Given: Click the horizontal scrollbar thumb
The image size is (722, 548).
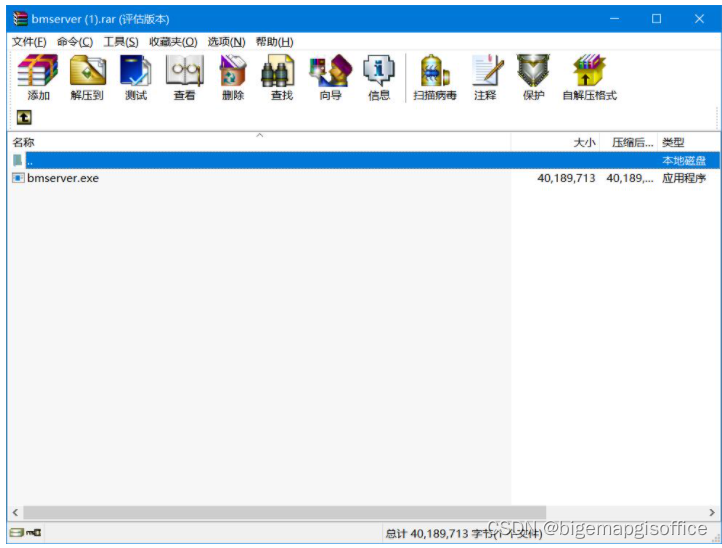Looking at the screenshot, I should [285, 512].
